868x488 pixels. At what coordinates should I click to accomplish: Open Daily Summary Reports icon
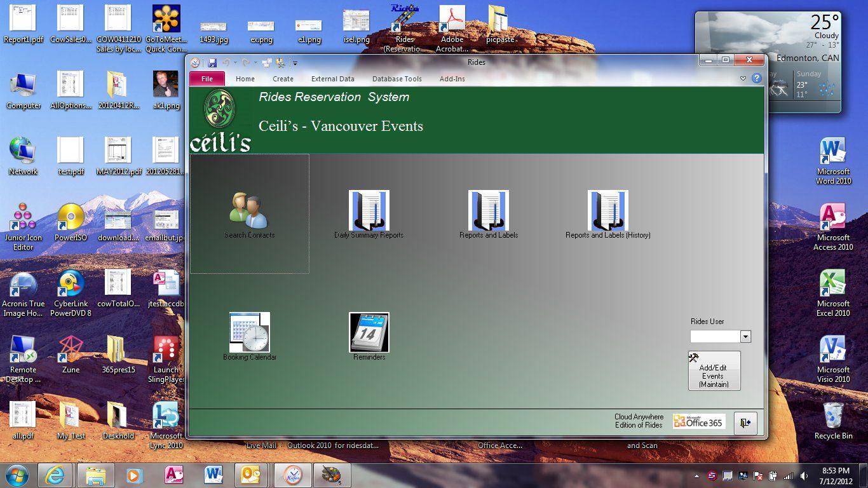pyautogui.click(x=369, y=210)
